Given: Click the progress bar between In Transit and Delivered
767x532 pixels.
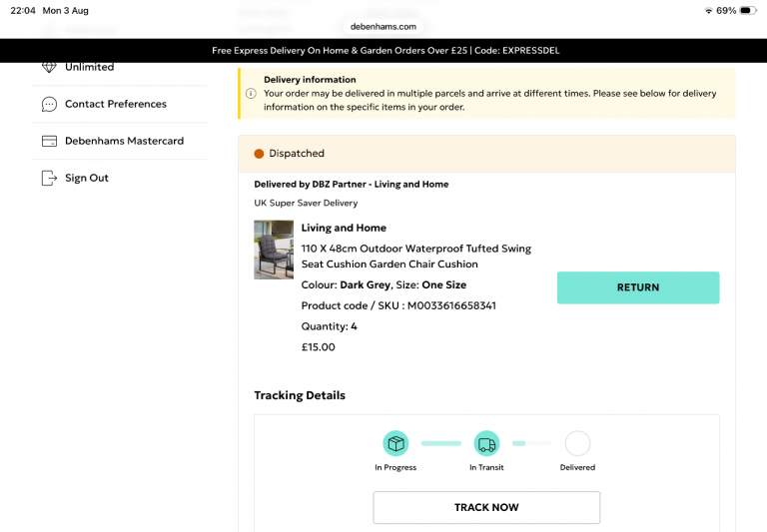Looking at the screenshot, I should pos(532,443).
